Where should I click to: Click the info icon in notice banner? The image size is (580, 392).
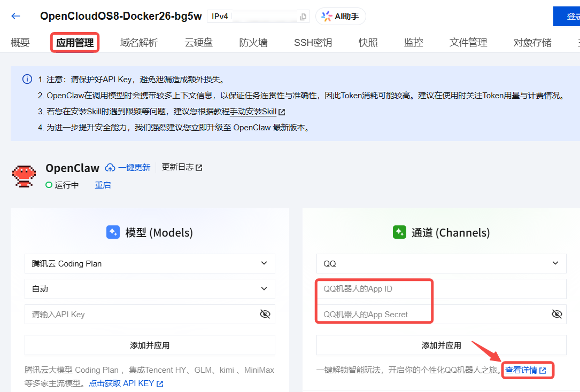click(27, 79)
